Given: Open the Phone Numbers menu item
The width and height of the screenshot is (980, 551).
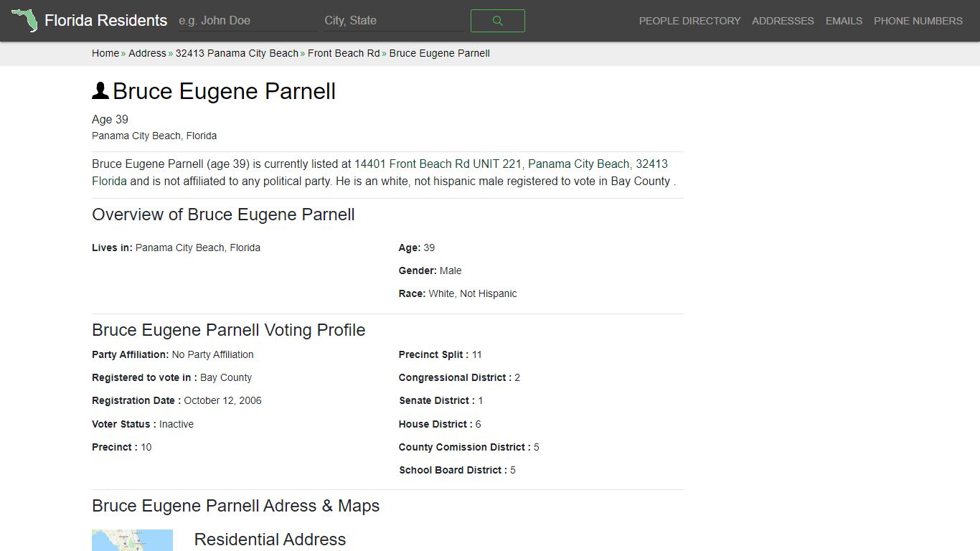Looking at the screenshot, I should pyautogui.click(x=918, y=21).
